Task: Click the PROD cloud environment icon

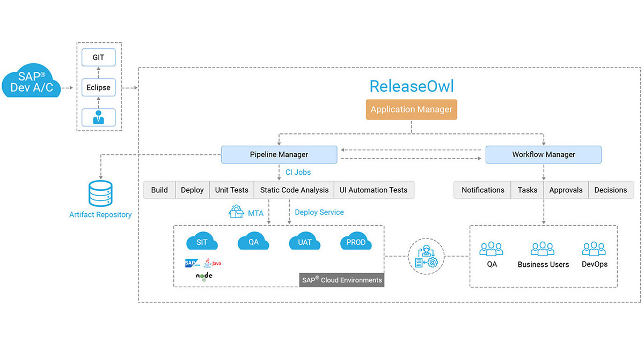Action: click(355, 242)
